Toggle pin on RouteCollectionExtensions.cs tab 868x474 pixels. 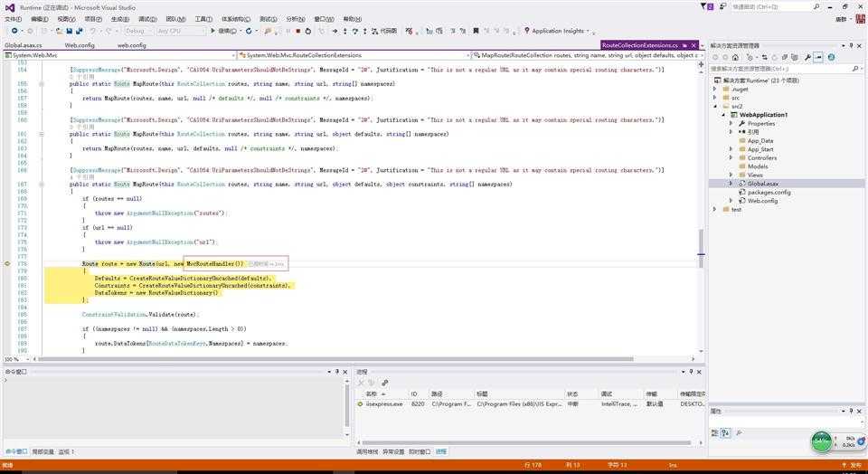684,45
